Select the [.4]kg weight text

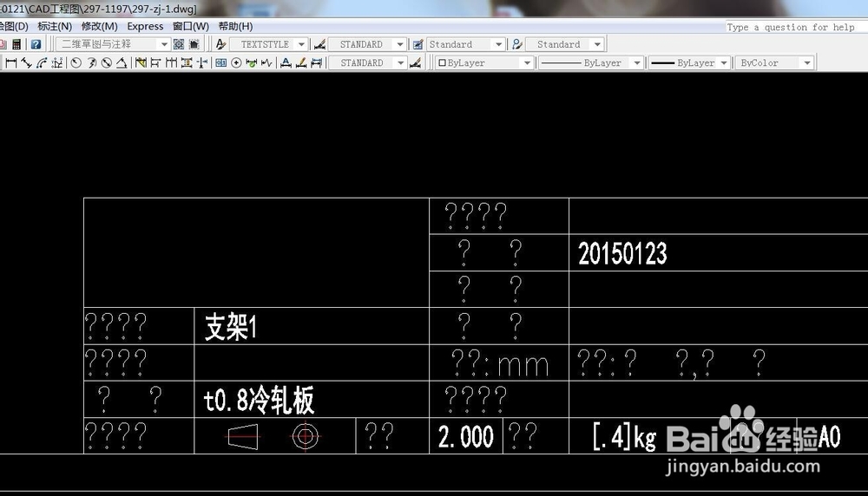(624, 437)
